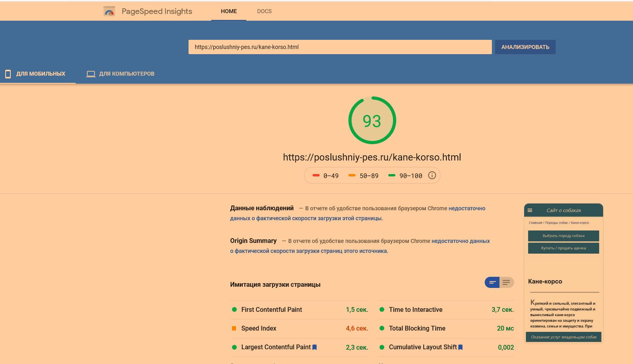Viewport: 633px width, 364px height.
Task: Click the First Contentful Paint metric row
Action: [x=300, y=310]
